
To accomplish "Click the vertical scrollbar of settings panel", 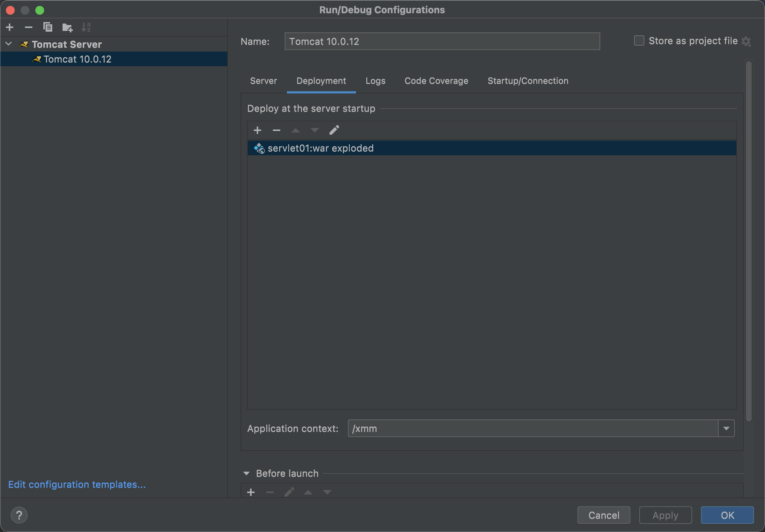I will click(749, 241).
